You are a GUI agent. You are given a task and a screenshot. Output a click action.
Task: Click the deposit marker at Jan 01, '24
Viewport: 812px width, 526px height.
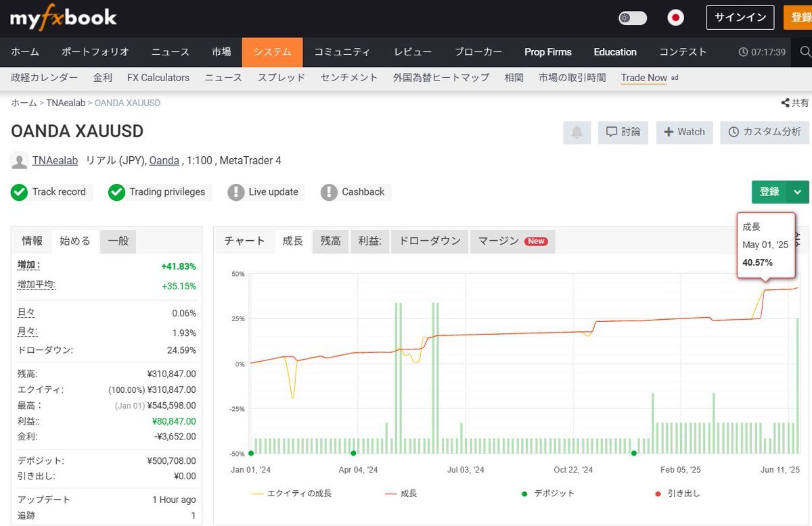point(251,453)
